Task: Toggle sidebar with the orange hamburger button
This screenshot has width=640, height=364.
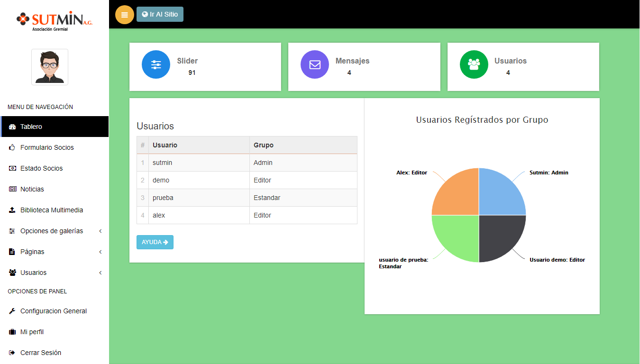Action: [x=125, y=15]
